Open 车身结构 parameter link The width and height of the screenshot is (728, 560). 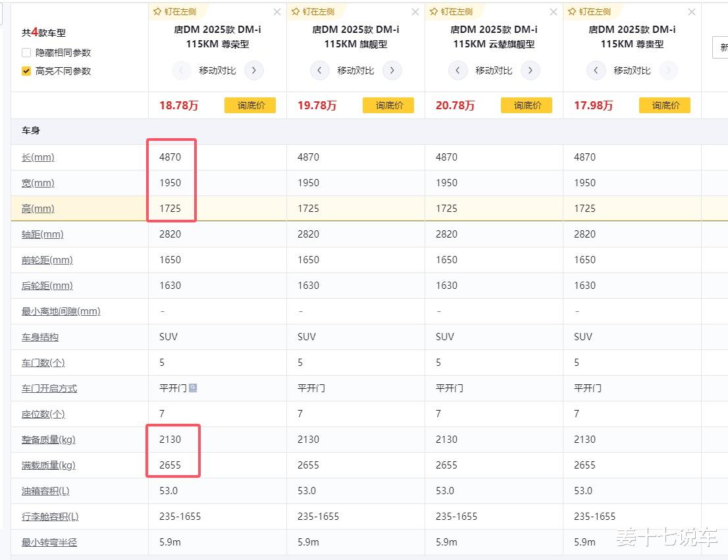tap(40, 337)
